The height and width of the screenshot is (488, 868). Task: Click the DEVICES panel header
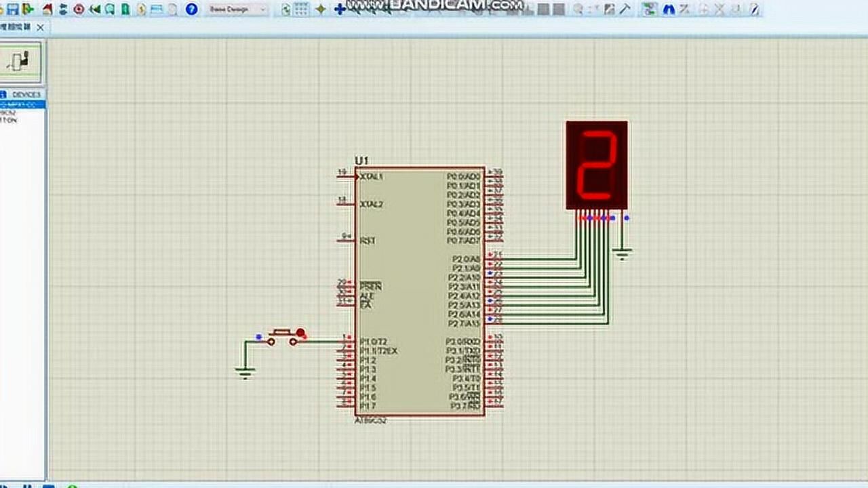coord(26,94)
